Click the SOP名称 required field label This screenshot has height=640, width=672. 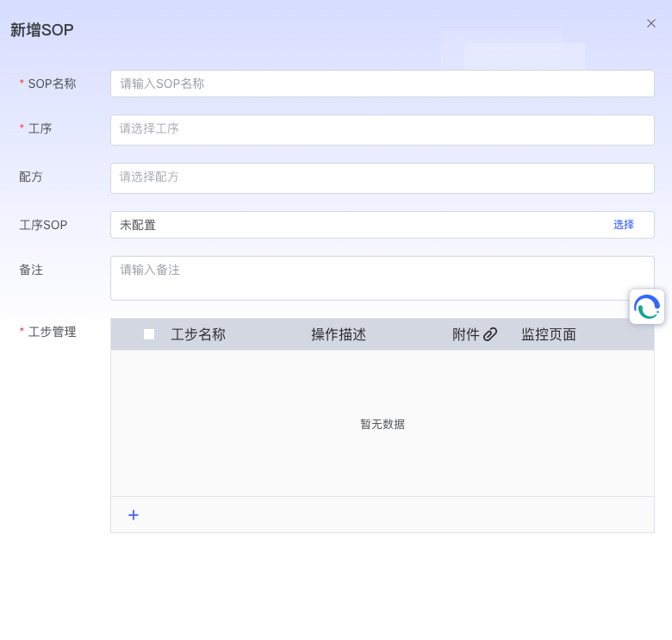tap(52, 84)
